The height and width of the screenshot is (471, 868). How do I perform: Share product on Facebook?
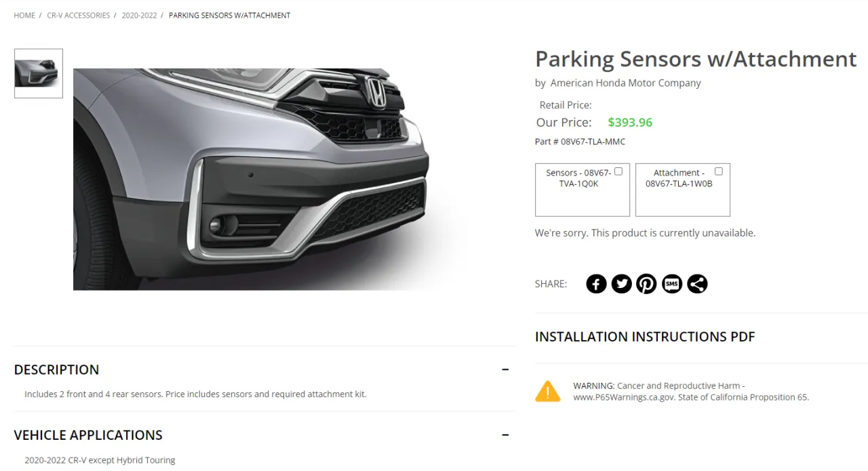(596, 284)
